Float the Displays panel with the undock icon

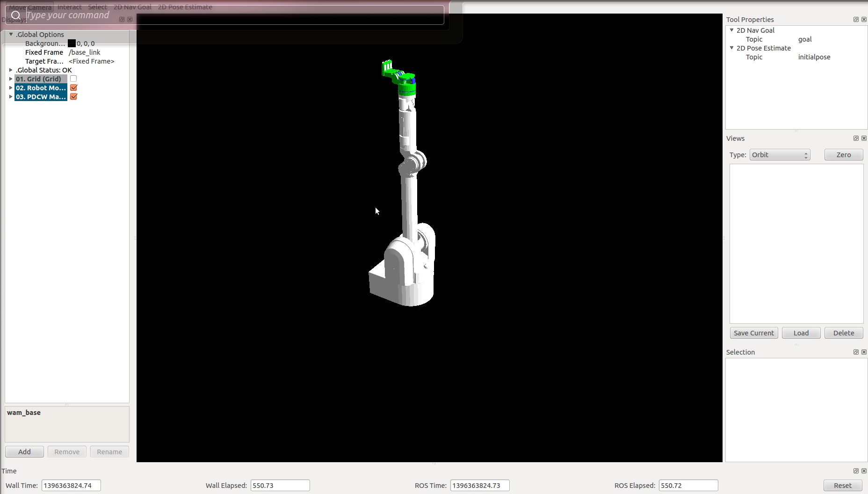[x=122, y=20]
